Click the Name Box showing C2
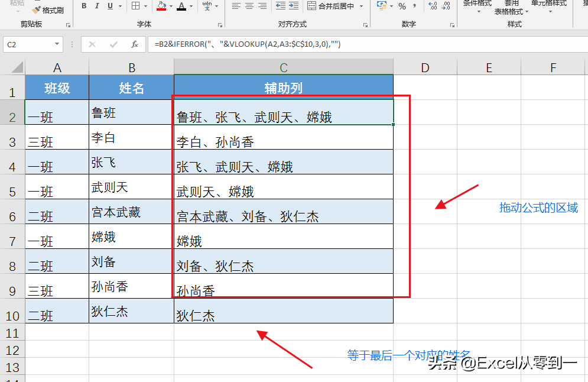 28,44
